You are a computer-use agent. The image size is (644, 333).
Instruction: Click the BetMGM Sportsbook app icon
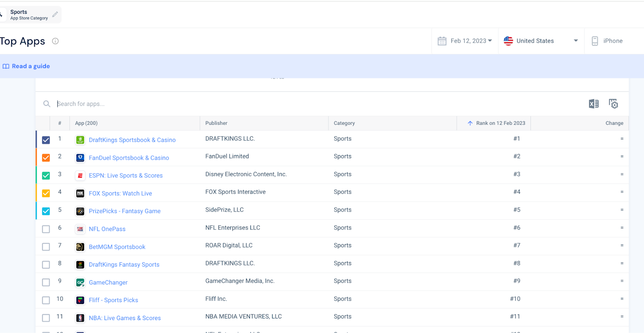(x=80, y=247)
